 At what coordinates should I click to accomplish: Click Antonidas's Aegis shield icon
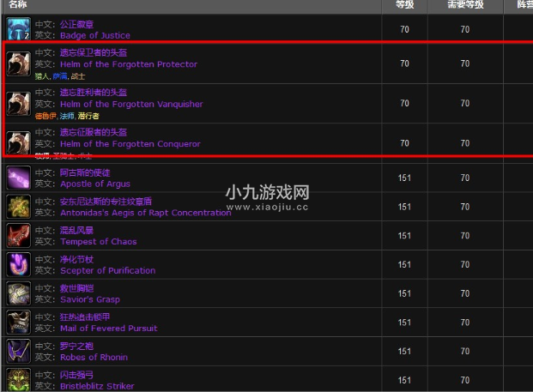point(19,207)
